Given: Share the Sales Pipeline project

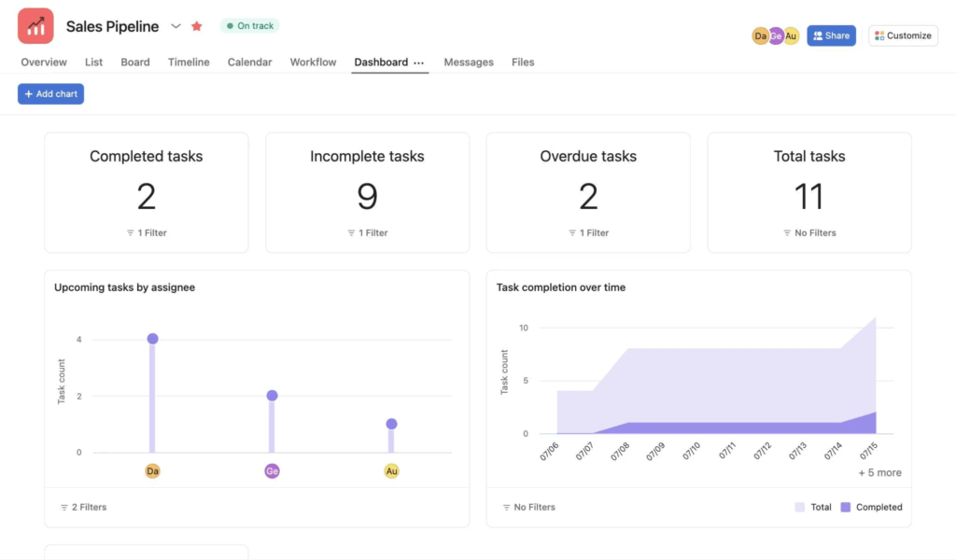Looking at the screenshot, I should [831, 35].
